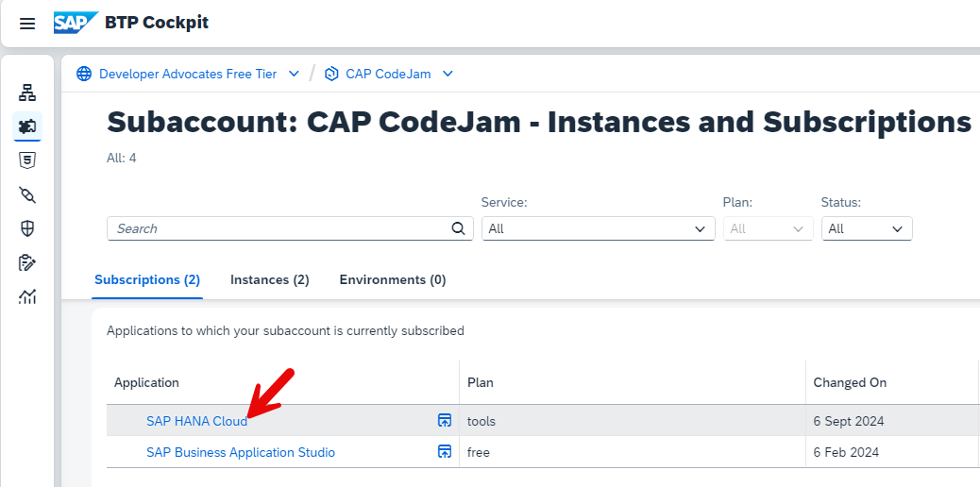Click the SAP logo

(76, 24)
